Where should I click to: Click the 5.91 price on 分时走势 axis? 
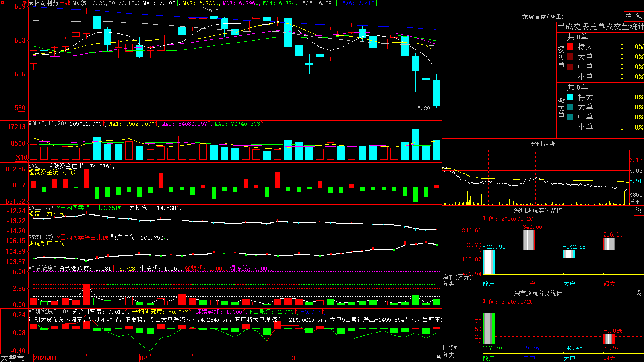pyautogui.click(x=636, y=181)
